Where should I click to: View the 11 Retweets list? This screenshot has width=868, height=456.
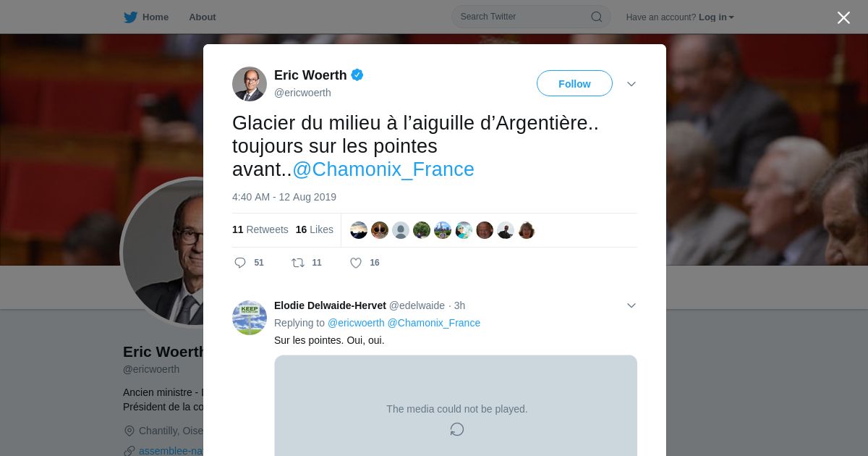tap(260, 229)
